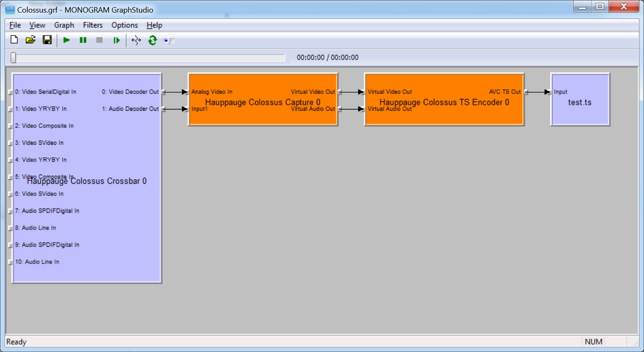Click the GraphStudio icon in the title bar
644x352 pixels.
pos(10,9)
